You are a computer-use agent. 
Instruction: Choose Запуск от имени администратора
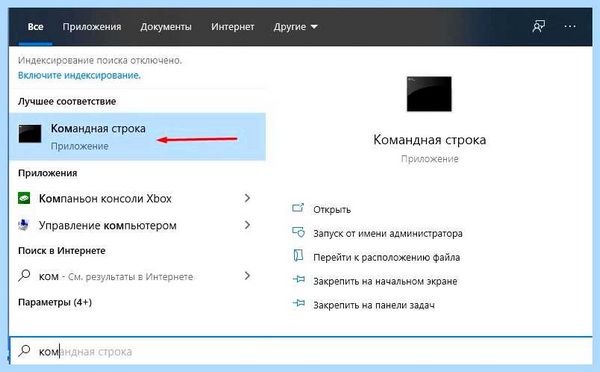coord(388,233)
